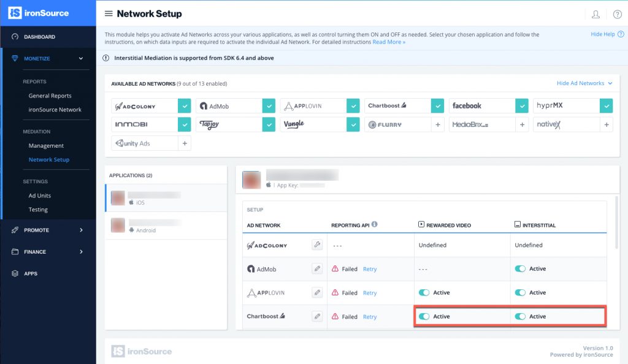The width and height of the screenshot is (628, 364).
Task: Disable the AdColony network checkmark toggle
Action: 184,105
